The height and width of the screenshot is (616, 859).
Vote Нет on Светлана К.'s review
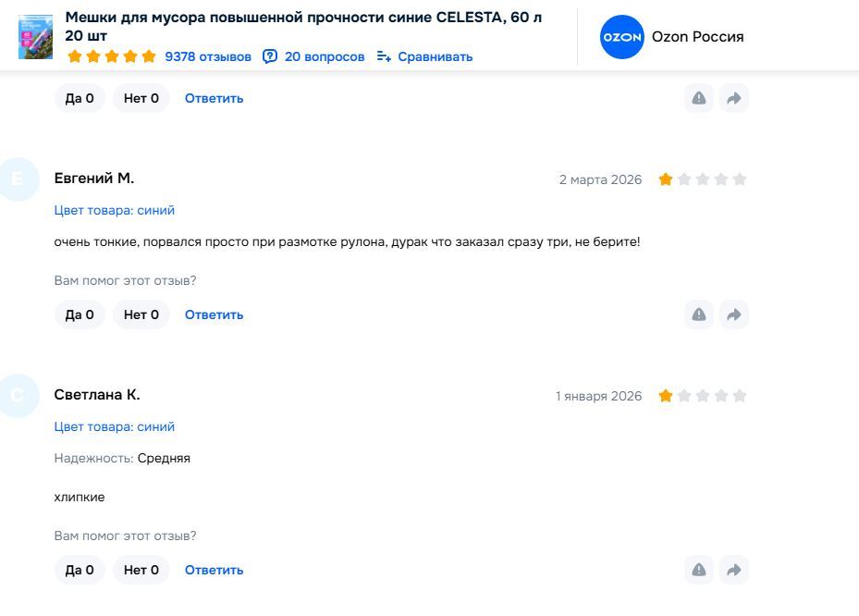(x=141, y=570)
